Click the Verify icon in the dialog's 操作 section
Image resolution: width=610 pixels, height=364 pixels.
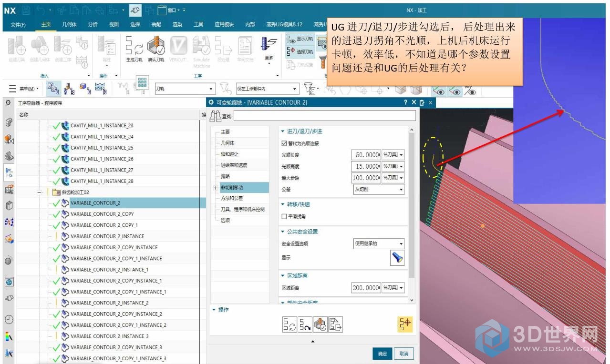(321, 325)
